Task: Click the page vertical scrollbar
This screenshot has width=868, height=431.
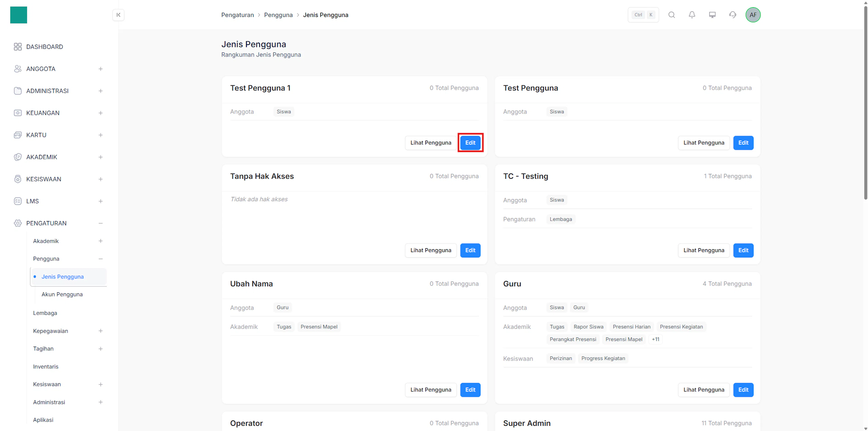Action: pyautogui.click(x=865, y=103)
